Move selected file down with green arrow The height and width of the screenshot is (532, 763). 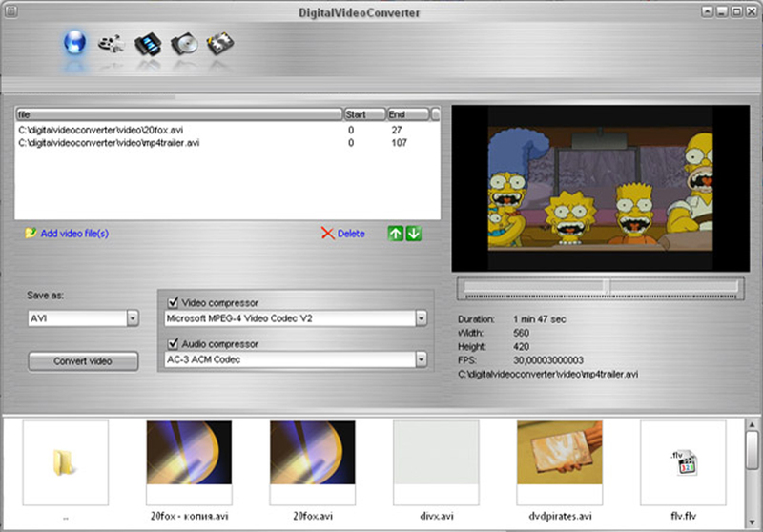(x=414, y=234)
